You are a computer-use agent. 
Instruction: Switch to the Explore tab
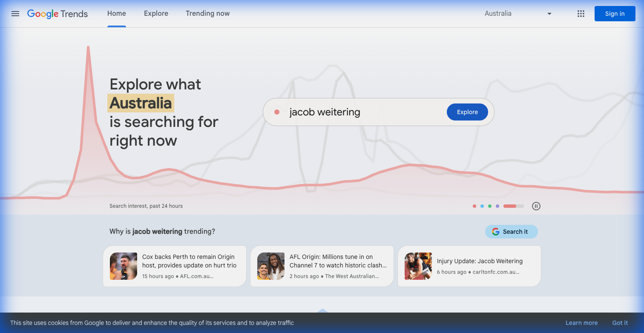(x=156, y=14)
